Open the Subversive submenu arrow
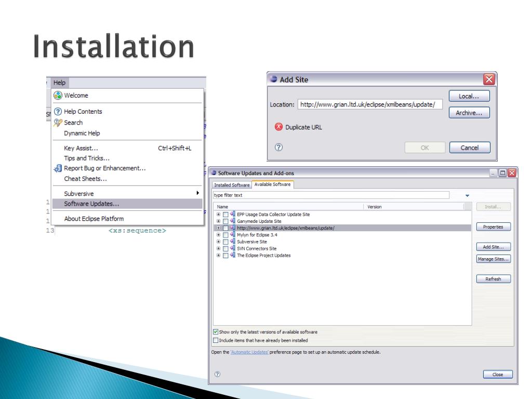 197,193
